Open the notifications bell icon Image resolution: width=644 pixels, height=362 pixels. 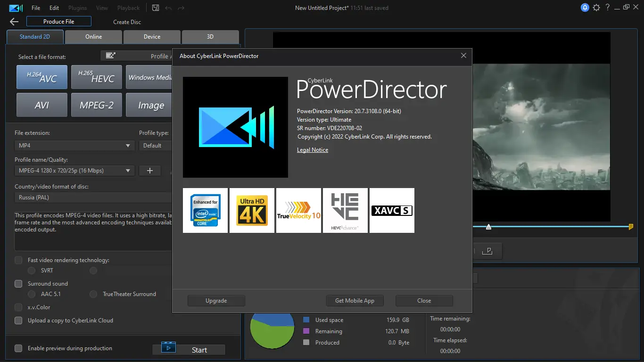pos(585,8)
